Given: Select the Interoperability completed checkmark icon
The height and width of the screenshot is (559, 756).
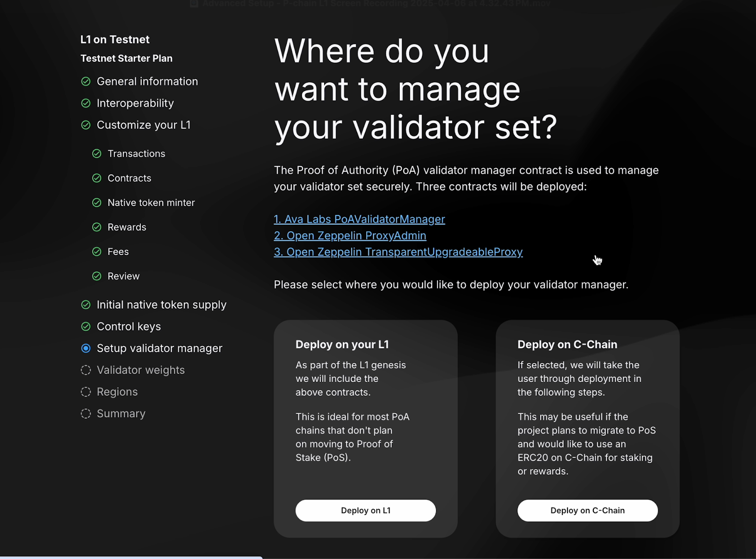Looking at the screenshot, I should (86, 103).
